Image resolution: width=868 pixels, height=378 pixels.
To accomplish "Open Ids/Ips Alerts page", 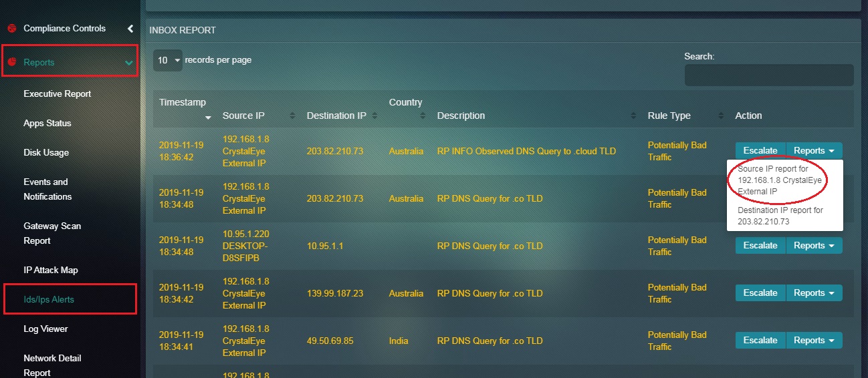I will [x=49, y=300].
